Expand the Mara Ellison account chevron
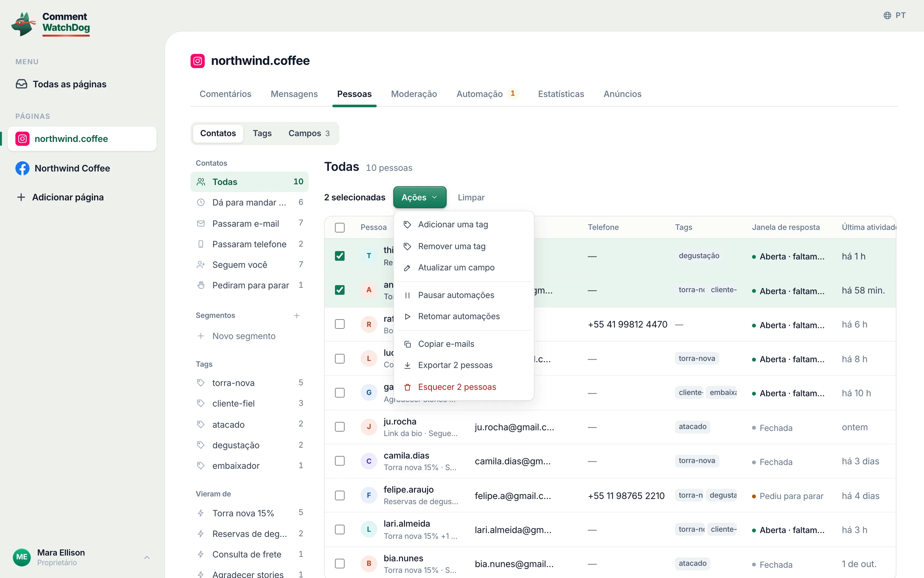 [x=147, y=557]
